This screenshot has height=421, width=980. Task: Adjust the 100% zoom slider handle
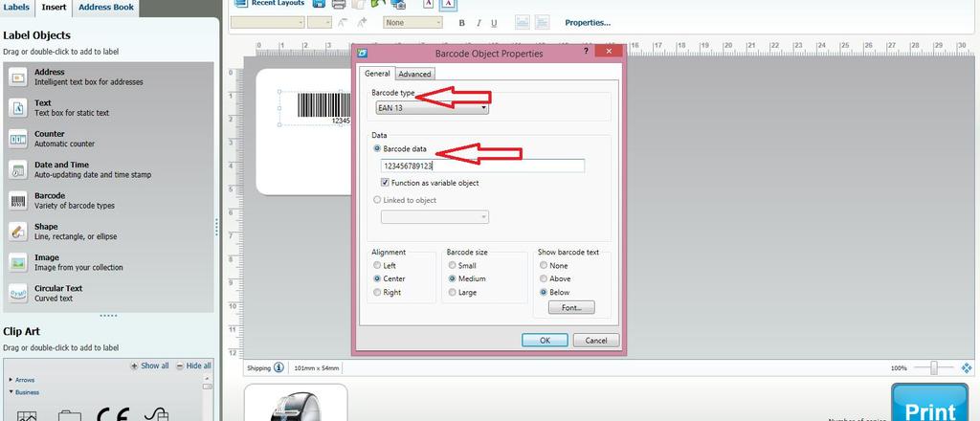[934, 368]
